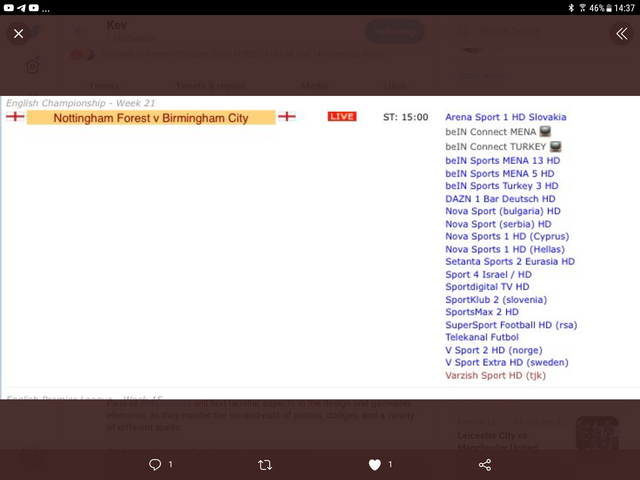Open SportsMax 2 HD link
The width and height of the screenshot is (640, 480).
pos(482,312)
